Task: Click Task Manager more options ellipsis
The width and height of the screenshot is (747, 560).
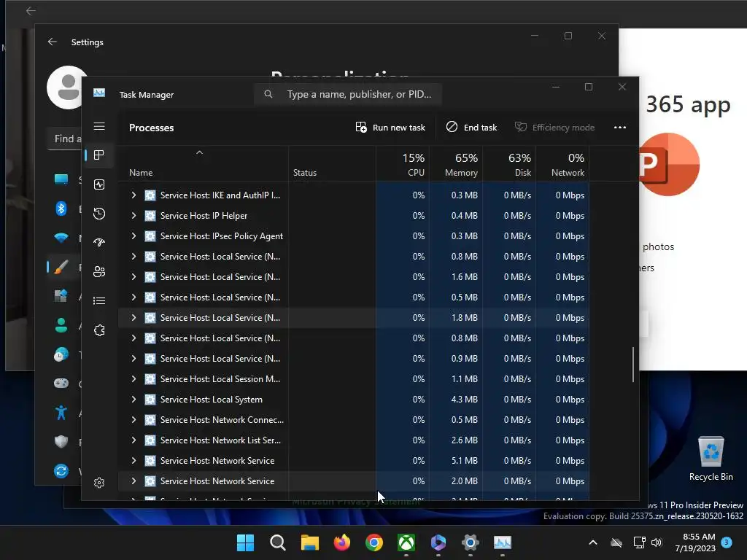Action: [x=620, y=127]
